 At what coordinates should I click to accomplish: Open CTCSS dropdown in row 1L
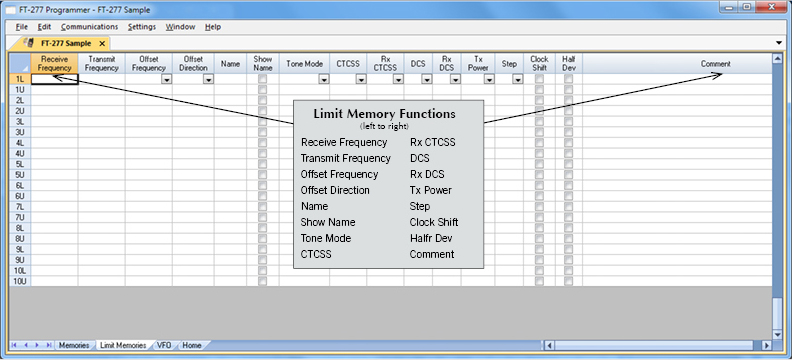[361, 79]
